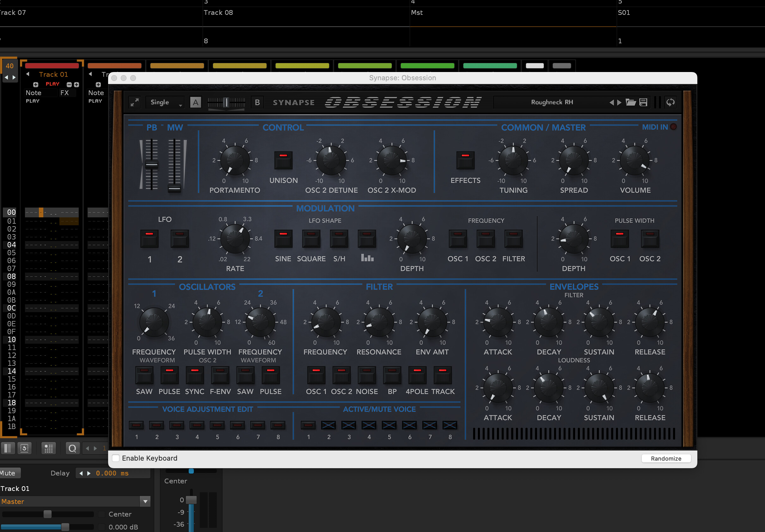Screen dimensions: 765x532
Task: Mute voice 5 in Active/Mute Voice
Action: 389,425
